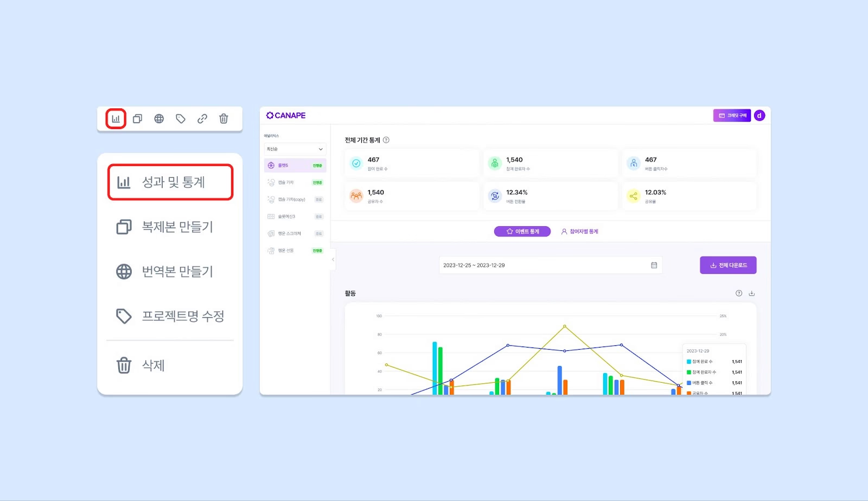Viewport: 868px width, 501px height.
Task: Click the 12.34% value on the 버튼 전환율 card
Action: pyautogui.click(x=517, y=192)
